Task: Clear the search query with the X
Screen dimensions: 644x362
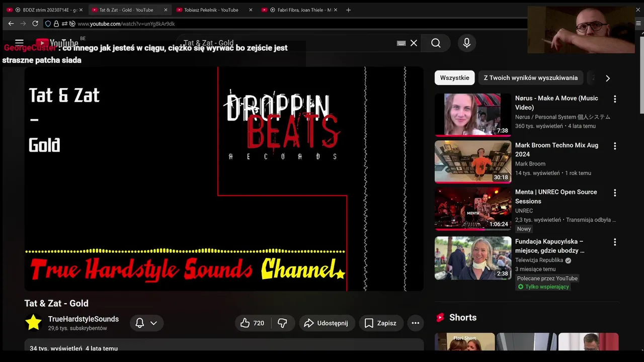Action: coord(414,43)
